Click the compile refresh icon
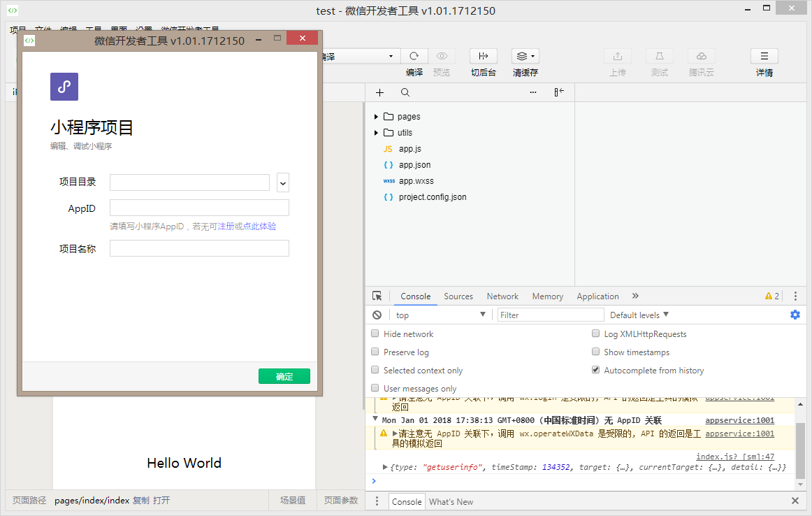The image size is (812, 516). pos(414,57)
